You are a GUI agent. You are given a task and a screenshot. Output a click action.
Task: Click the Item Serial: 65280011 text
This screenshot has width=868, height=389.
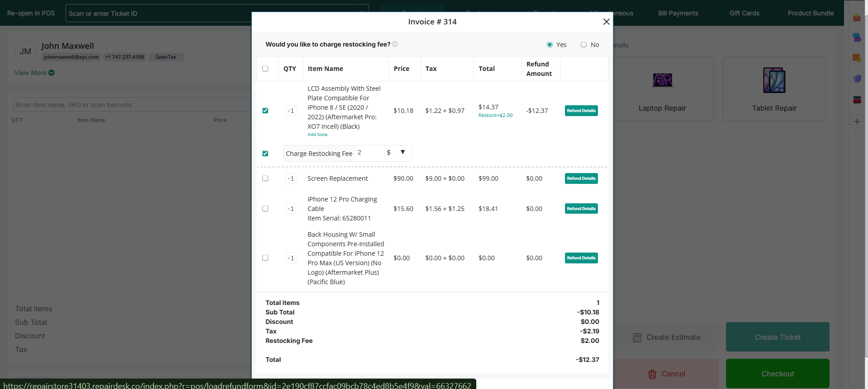(x=339, y=218)
